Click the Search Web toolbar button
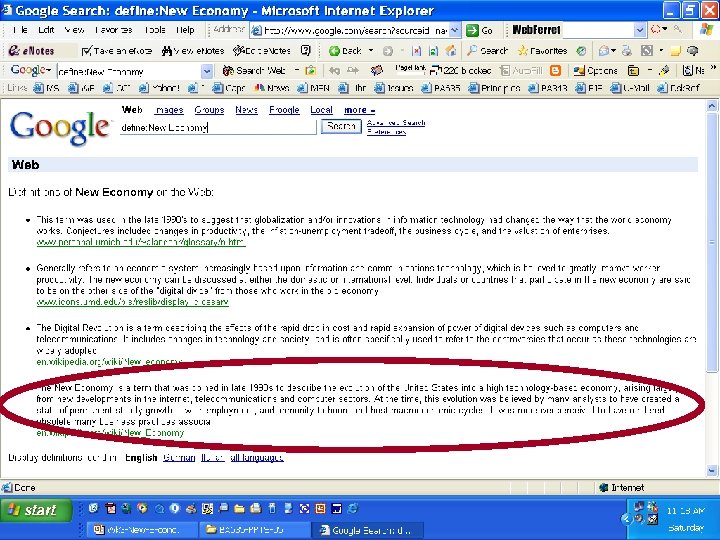Image resolution: width=720 pixels, height=540 pixels. (254, 71)
